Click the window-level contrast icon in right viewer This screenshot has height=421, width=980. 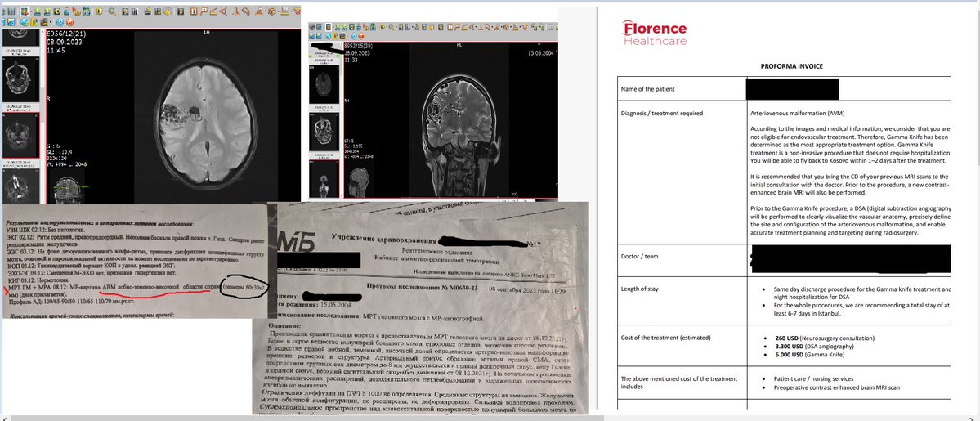click(382, 27)
